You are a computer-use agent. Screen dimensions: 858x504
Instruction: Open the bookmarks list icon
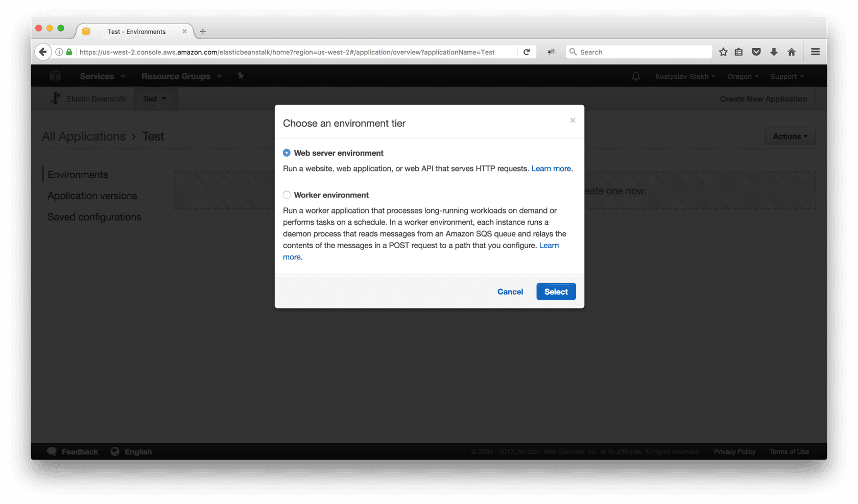coord(739,52)
